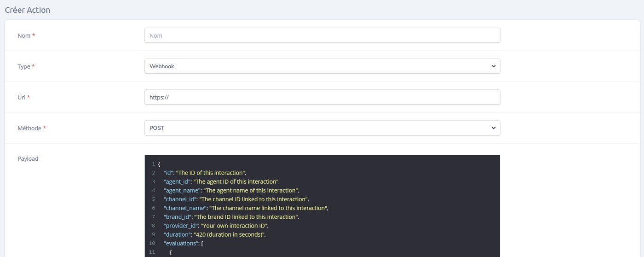
Task: Open the Type dropdown showing Webhook
Action: [322, 66]
